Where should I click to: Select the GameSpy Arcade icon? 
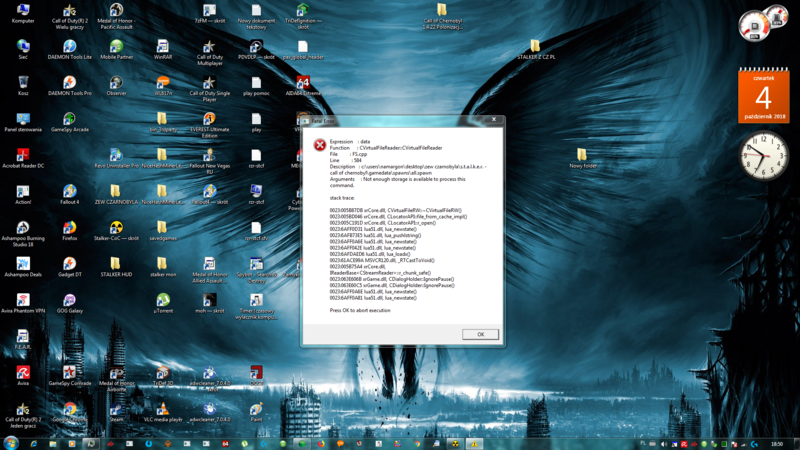[70, 122]
